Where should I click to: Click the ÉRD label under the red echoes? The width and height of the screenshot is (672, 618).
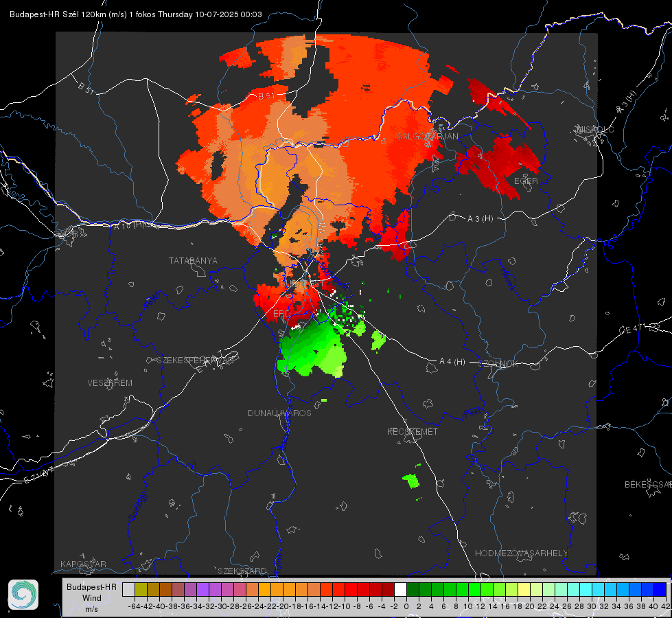pos(281,314)
